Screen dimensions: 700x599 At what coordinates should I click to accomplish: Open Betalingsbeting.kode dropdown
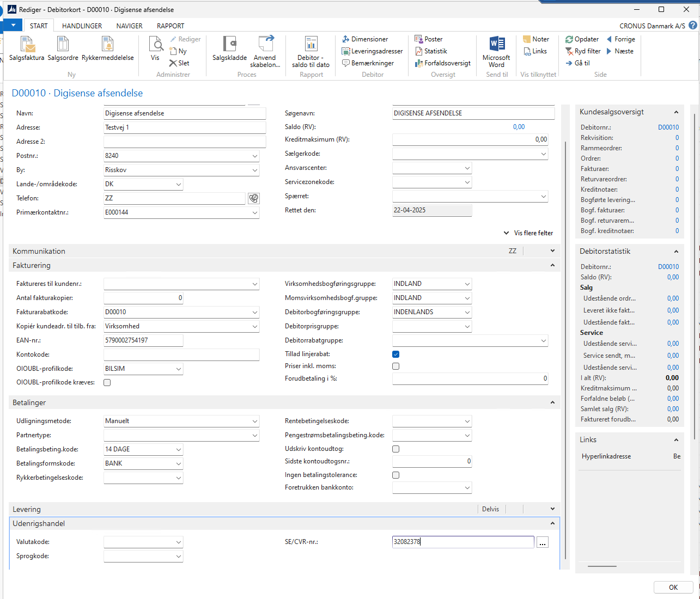(178, 449)
